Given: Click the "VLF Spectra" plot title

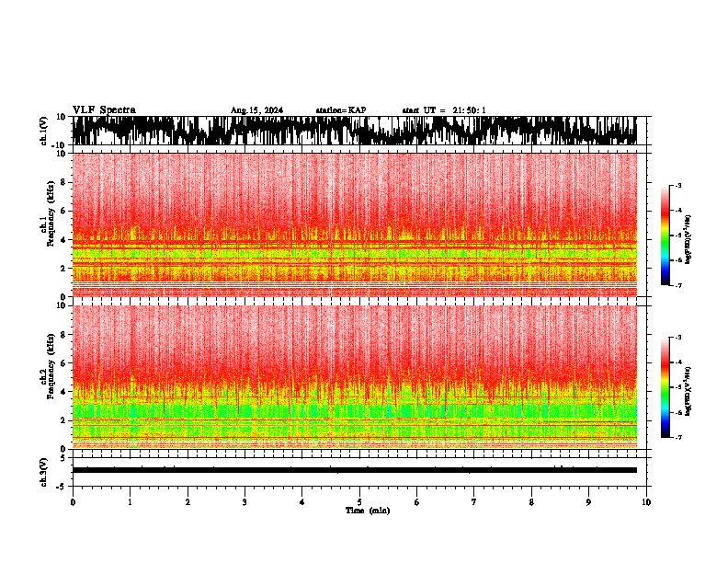Looking at the screenshot, I should (104, 110).
